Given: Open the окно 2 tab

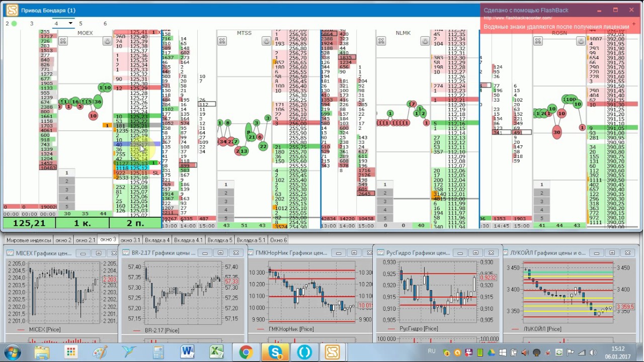Looking at the screenshot, I should [63, 240].
